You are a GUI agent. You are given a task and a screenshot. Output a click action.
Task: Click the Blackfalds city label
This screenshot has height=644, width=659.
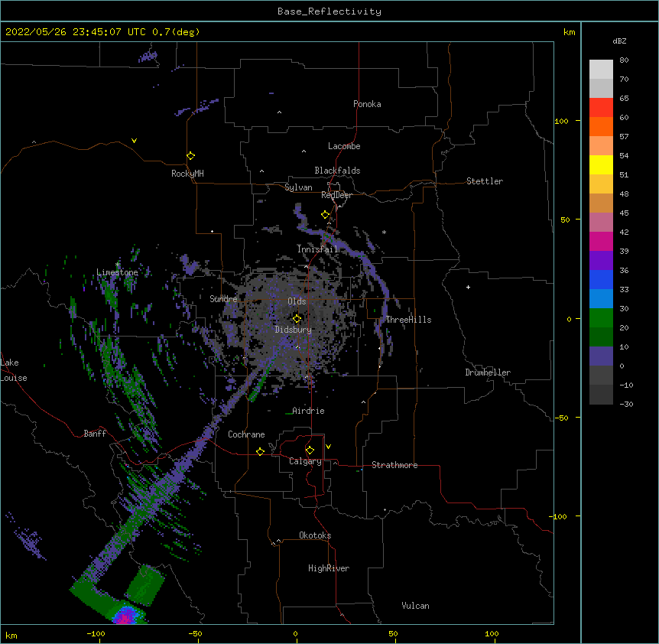coord(337,171)
